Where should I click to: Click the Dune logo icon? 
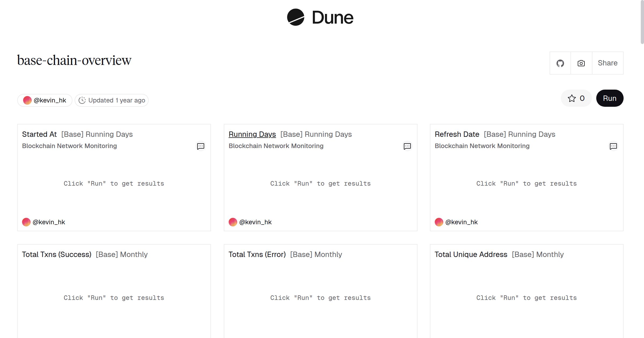(x=295, y=17)
